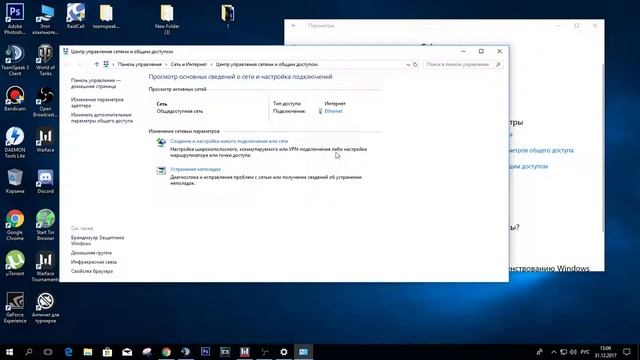This screenshot has height=360, width=640.
Task: Open the network status tray icon
Action: click(x=563, y=352)
